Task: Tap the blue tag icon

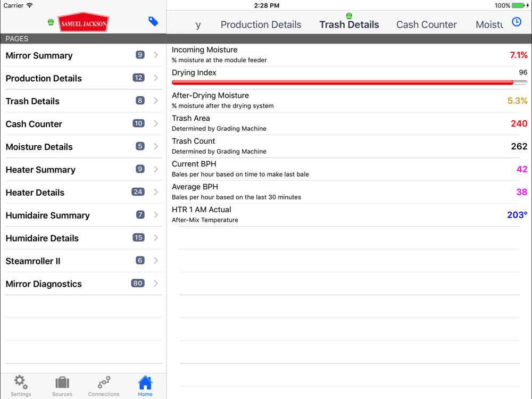Action: pyautogui.click(x=153, y=21)
